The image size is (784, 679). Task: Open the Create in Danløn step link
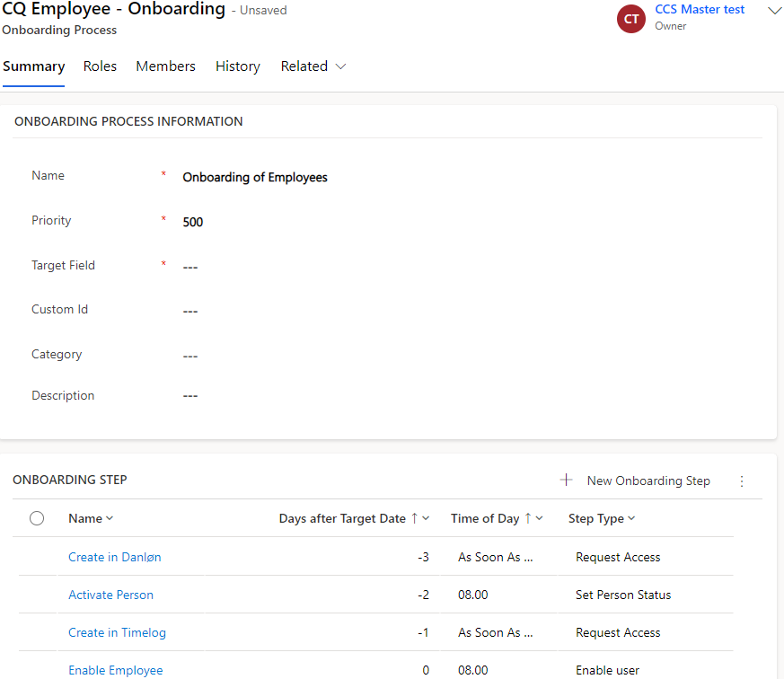pos(115,557)
